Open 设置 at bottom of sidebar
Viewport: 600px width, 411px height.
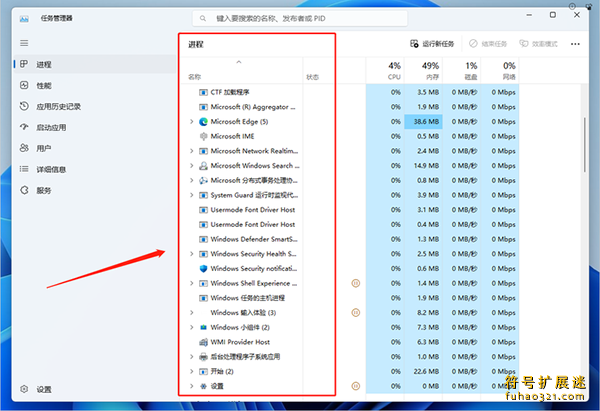tap(95, 389)
